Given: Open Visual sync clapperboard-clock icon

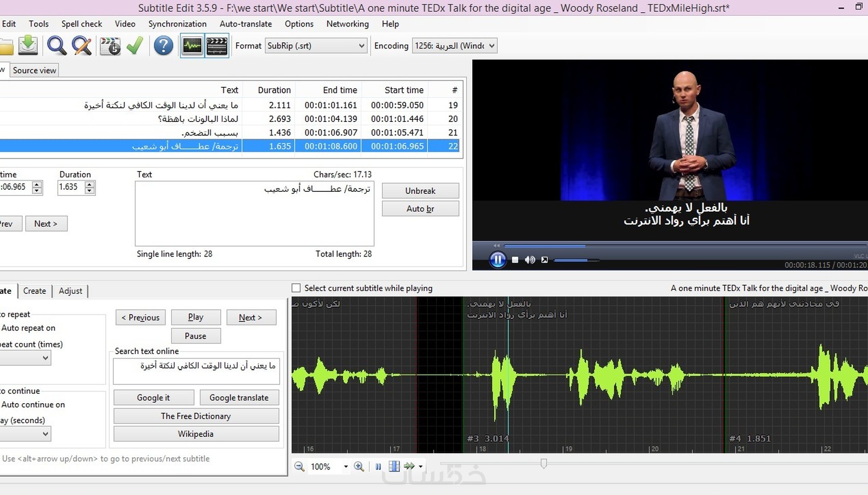Looking at the screenshot, I should [x=110, y=46].
